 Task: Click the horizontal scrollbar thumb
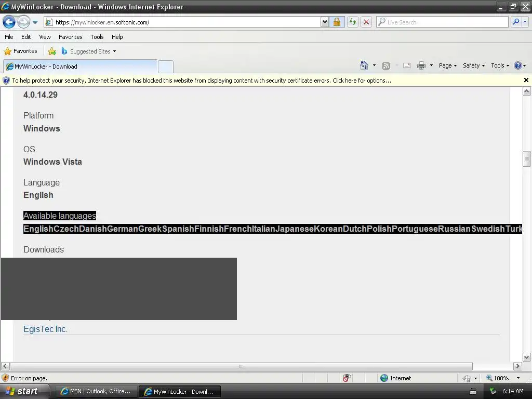click(x=241, y=366)
